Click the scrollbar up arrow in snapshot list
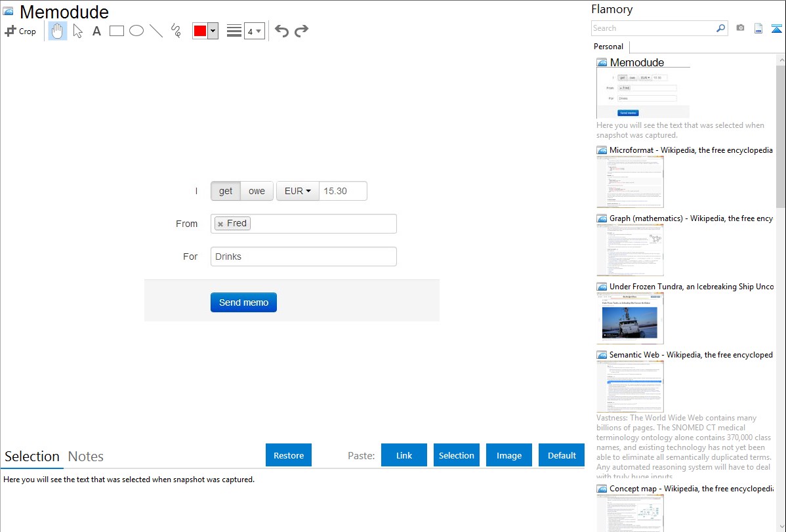This screenshot has height=532, width=786. [781, 60]
